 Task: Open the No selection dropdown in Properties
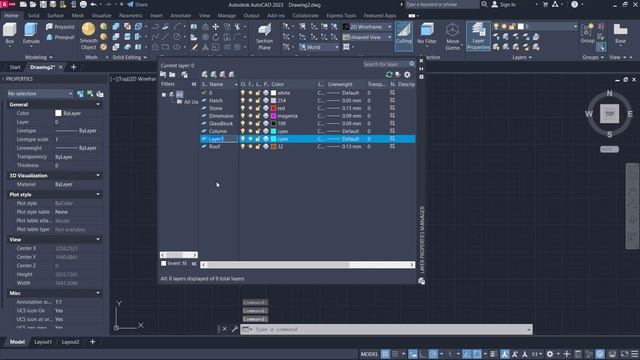point(40,94)
